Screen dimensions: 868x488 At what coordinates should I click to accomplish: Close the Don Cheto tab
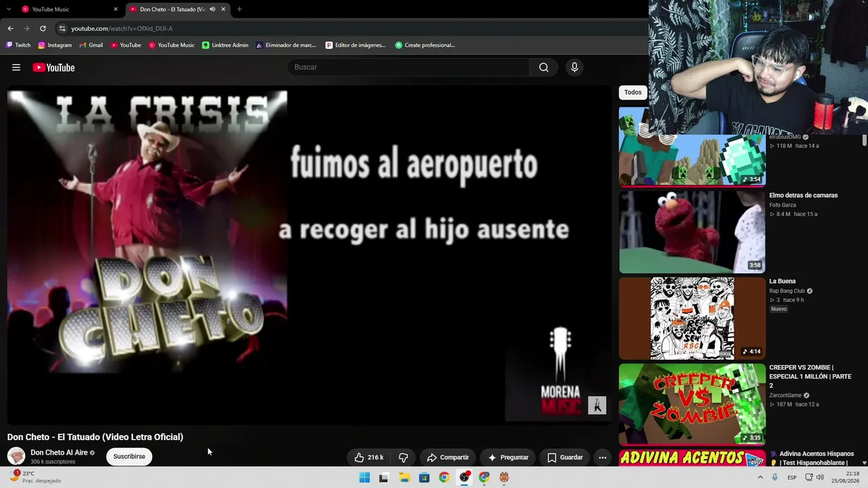click(223, 9)
